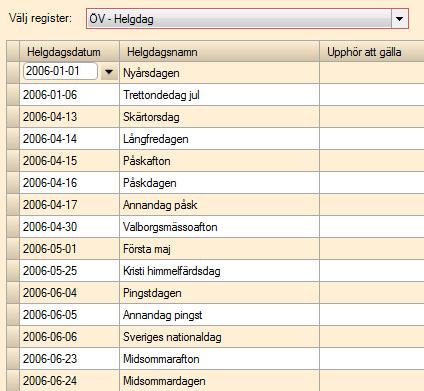Image resolution: width=424 pixels, height=391 pixels.
Task: Select the Midsommardagen name cell
Action: (219, 380)
